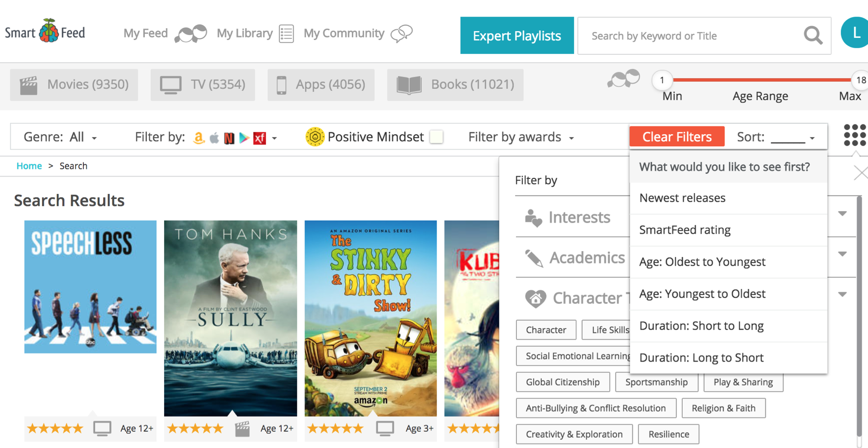Screen dimensions: 868x448
Task: Click the Academics pencil icon
Action: click(x=534, y=258)
